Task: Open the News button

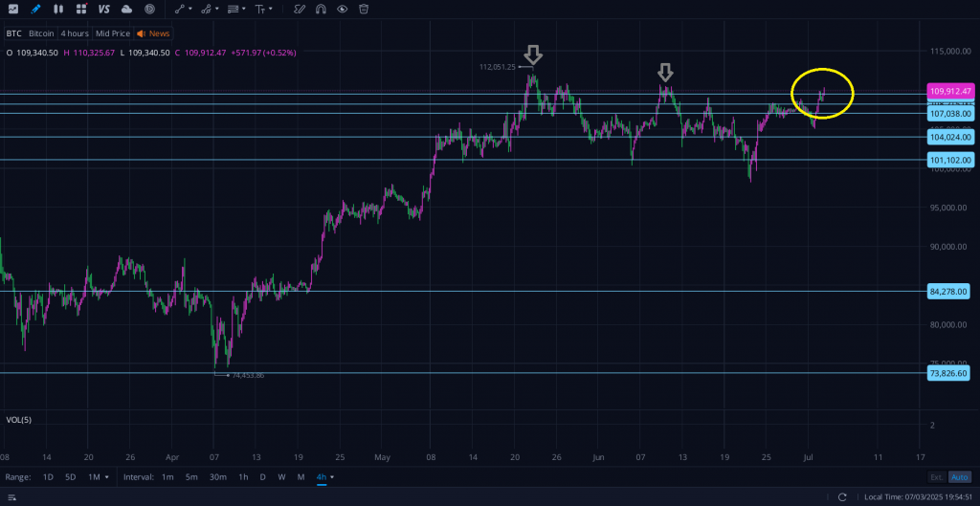Action: point(153,33)
